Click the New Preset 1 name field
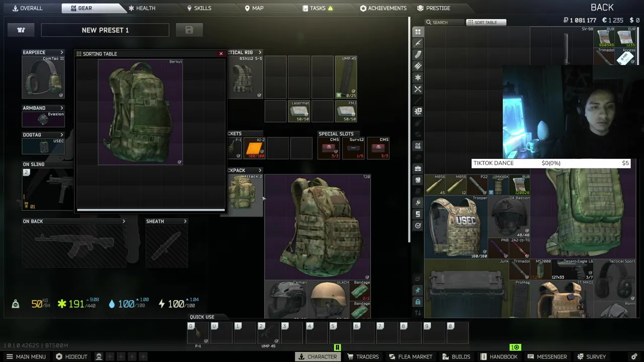The image size is (644, 362). pos(105,30)
